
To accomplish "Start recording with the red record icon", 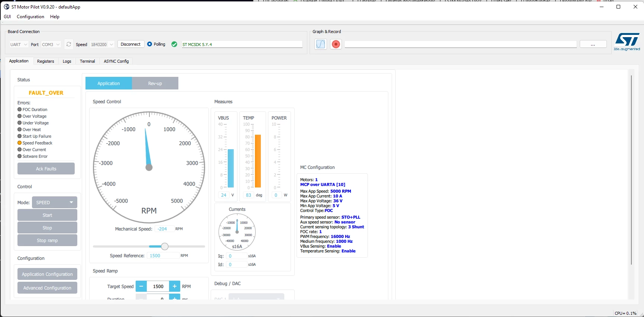I will pyautogui.click(x=336, y=44).
